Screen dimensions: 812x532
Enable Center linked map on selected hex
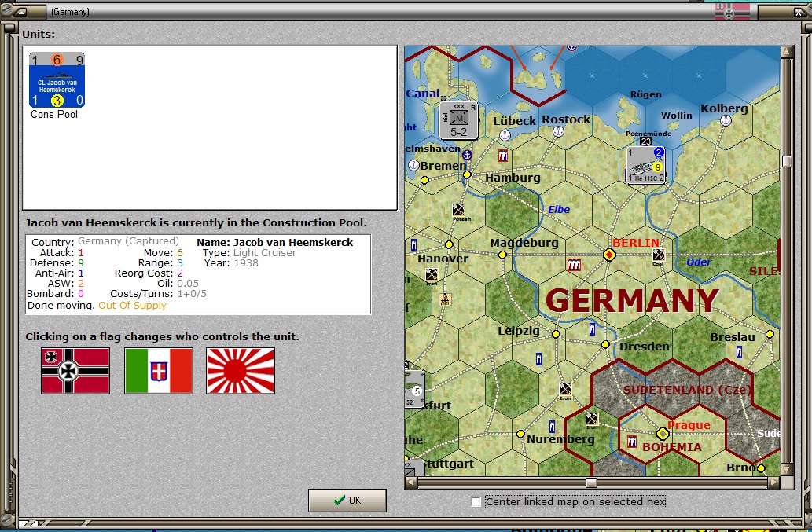tap(476, 501)
